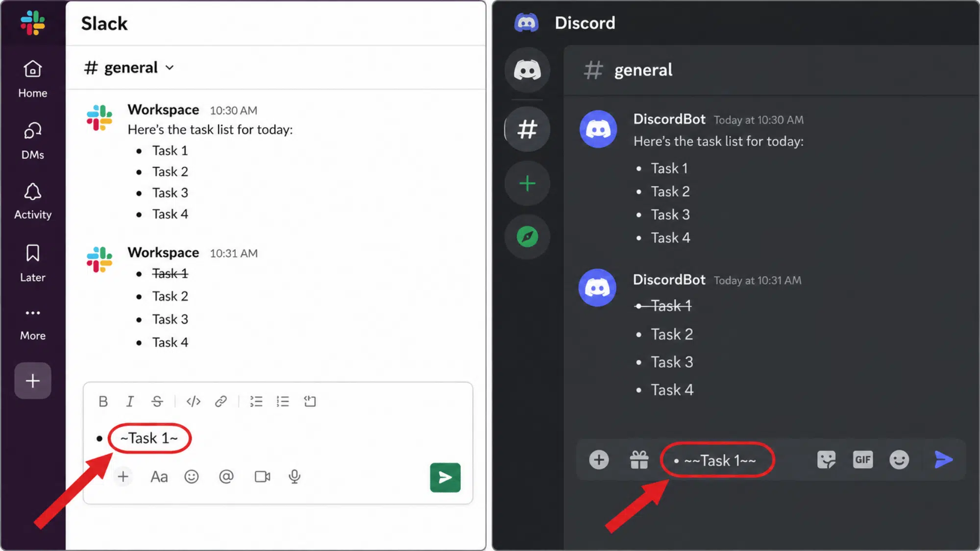
Task: Open Explore servers compass icon in Discord
Action: coord(527,237)
